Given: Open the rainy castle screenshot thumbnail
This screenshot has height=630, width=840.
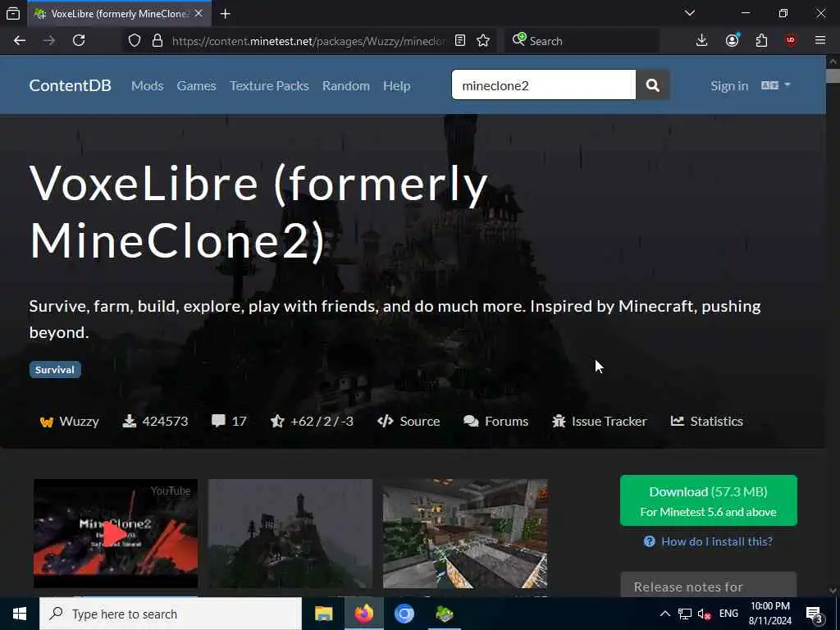Looking at the screenshot, I should click(x=290, y=533).
